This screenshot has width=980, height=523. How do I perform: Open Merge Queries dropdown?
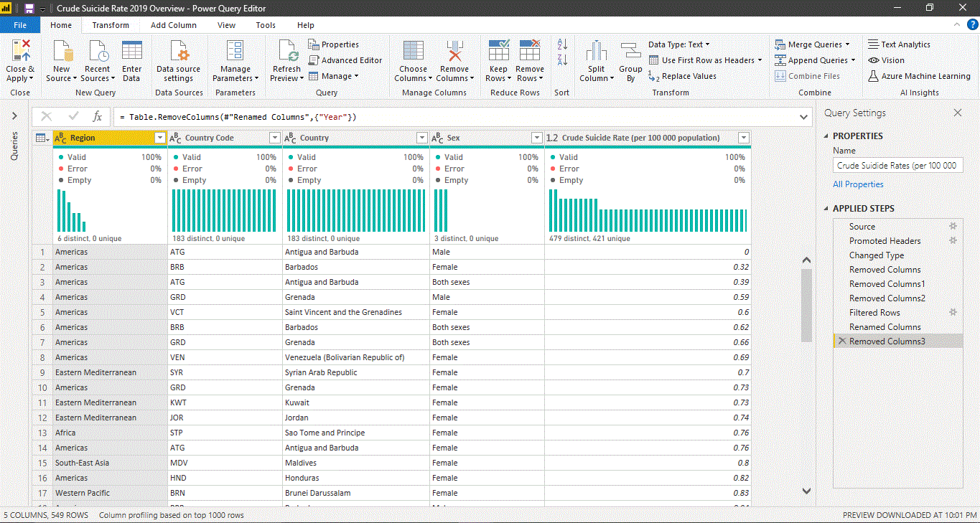pyautogui.click(x=812, y=44)
